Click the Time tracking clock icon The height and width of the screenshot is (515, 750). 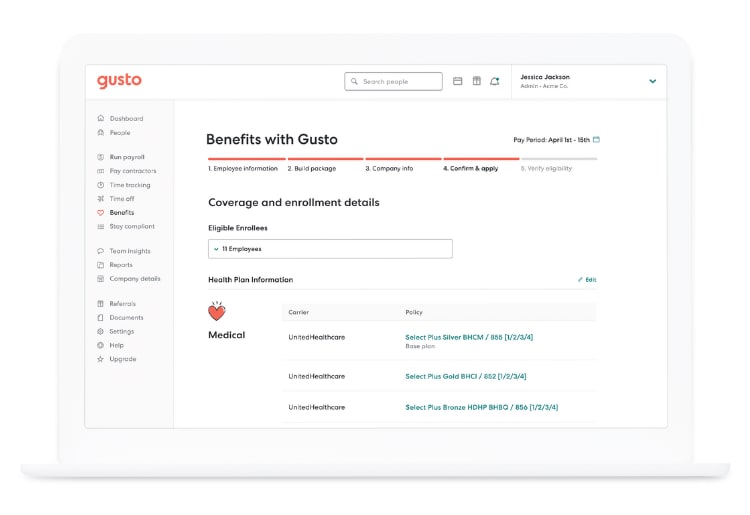100,185
